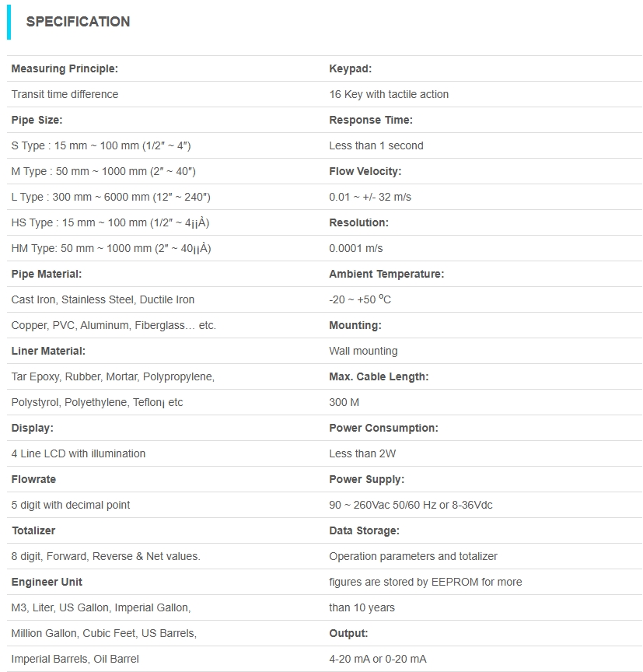Click the Max. Cable Length label

tap(379, 376)
